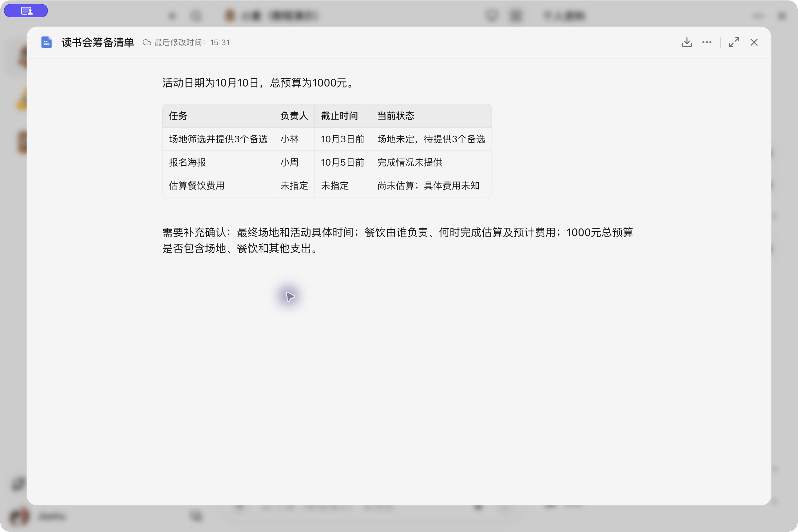Expand the document to full screen
This screenshot has height=532, width=798.
734,43
